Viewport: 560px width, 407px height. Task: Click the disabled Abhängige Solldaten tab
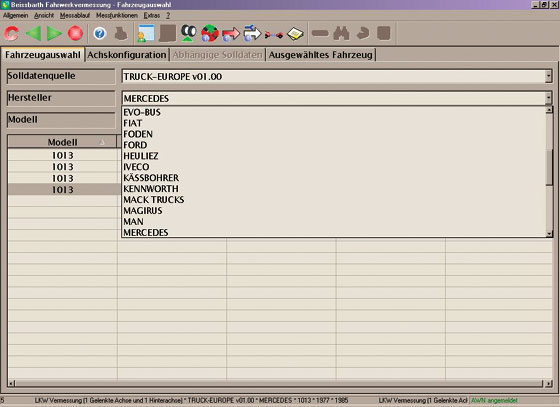point(217,55)
